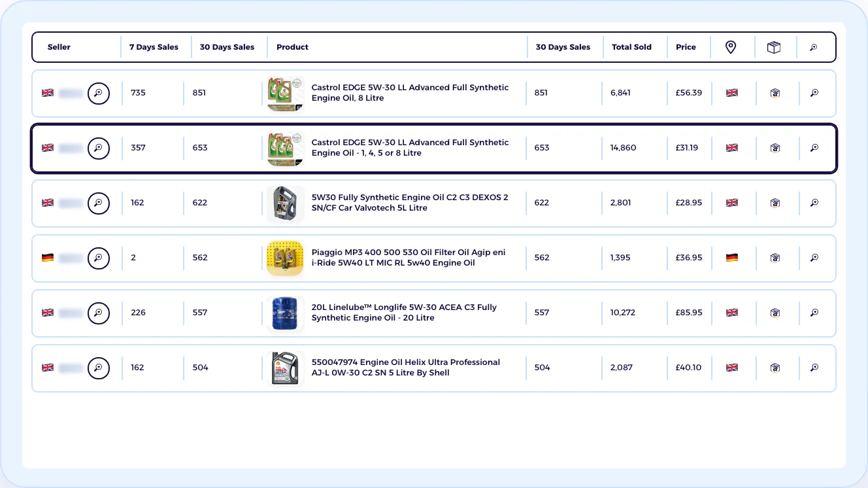868x488 pixels.
Task: Click seller magnifier in Valvotech 5L row
Action: coord(99,203)
